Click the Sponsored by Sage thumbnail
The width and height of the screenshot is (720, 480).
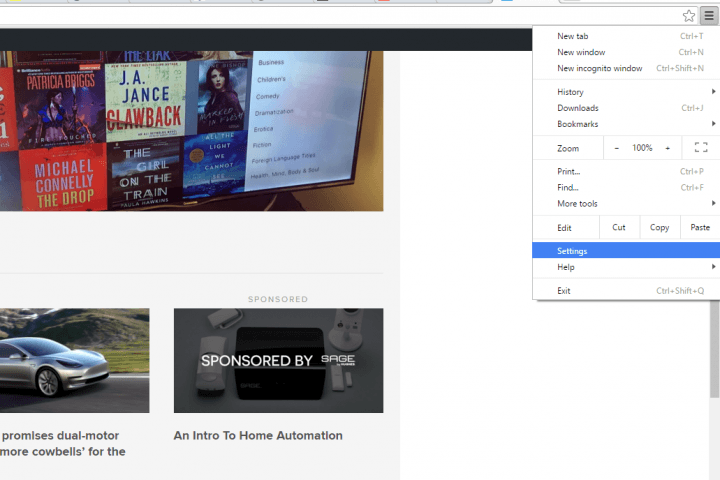pyautogui.click(x=278, y=360)
